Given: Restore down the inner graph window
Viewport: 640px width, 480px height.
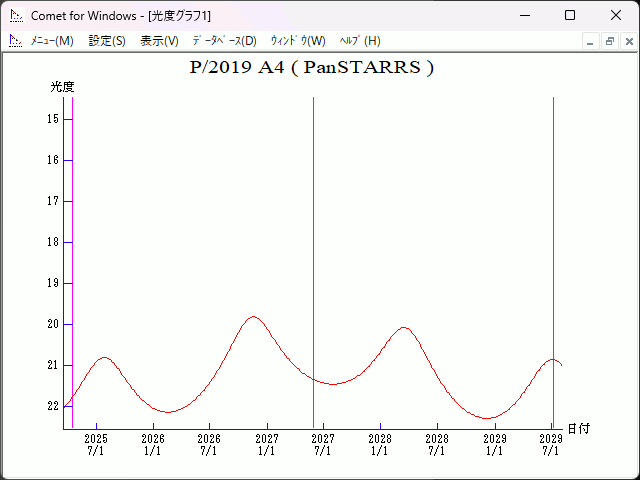Looking at the screenshot, I should tap(609, 41).
